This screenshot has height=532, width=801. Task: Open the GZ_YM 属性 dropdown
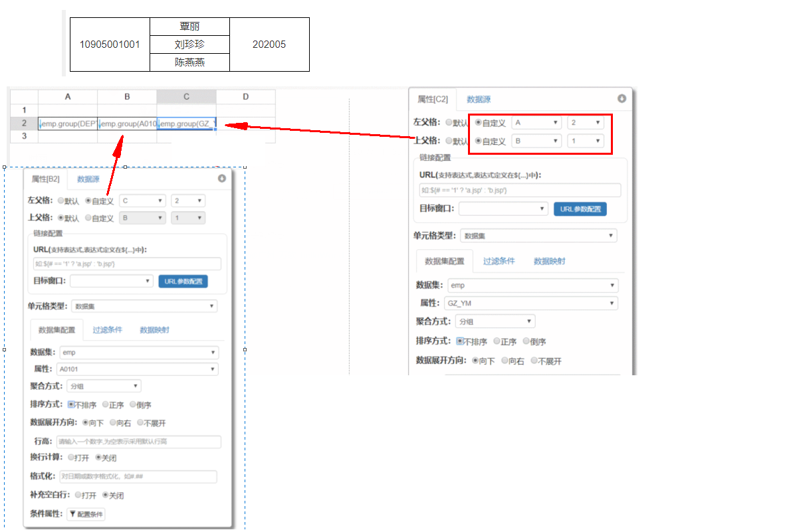coord(530,303)
